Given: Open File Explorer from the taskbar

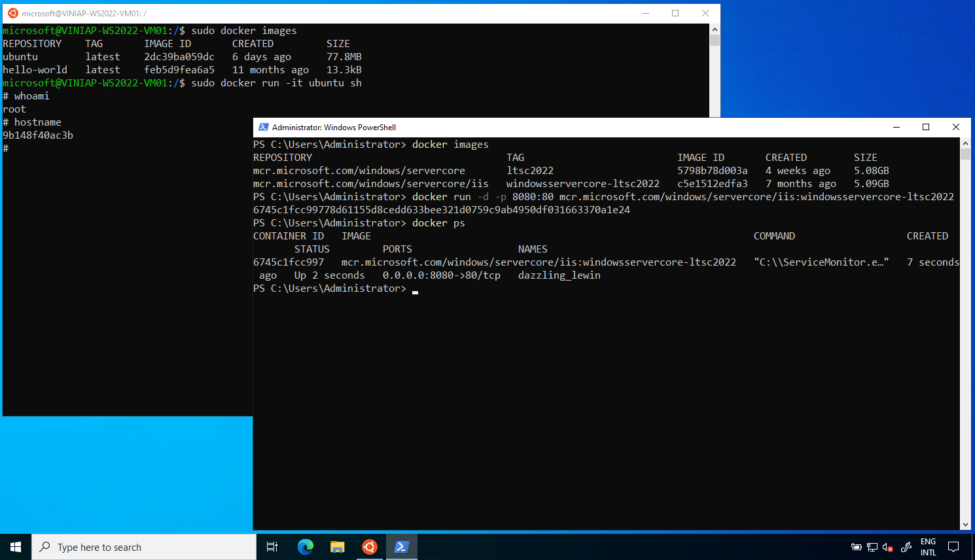Looking at the screenshot, I should pyautogui.click(x=338, y=547).
